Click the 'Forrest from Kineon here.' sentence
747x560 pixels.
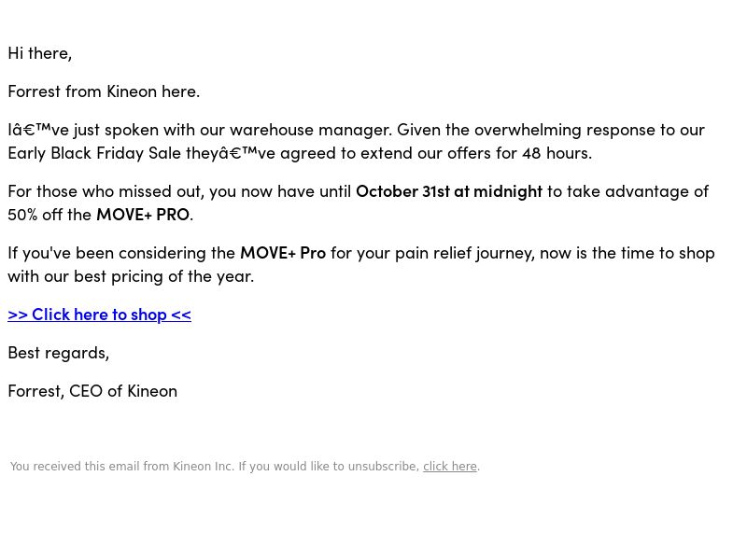click(x=104, y=91)
